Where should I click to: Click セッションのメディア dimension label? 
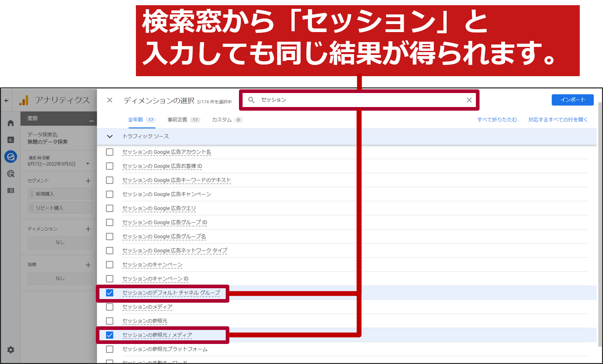pyautogui.click(x=147, y=307)
